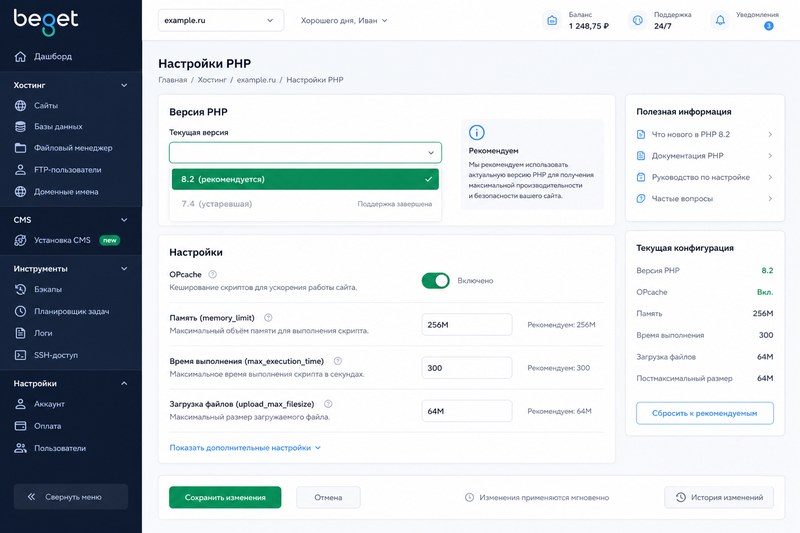Go to example.ru breadcrumb

tap(256, 80)
